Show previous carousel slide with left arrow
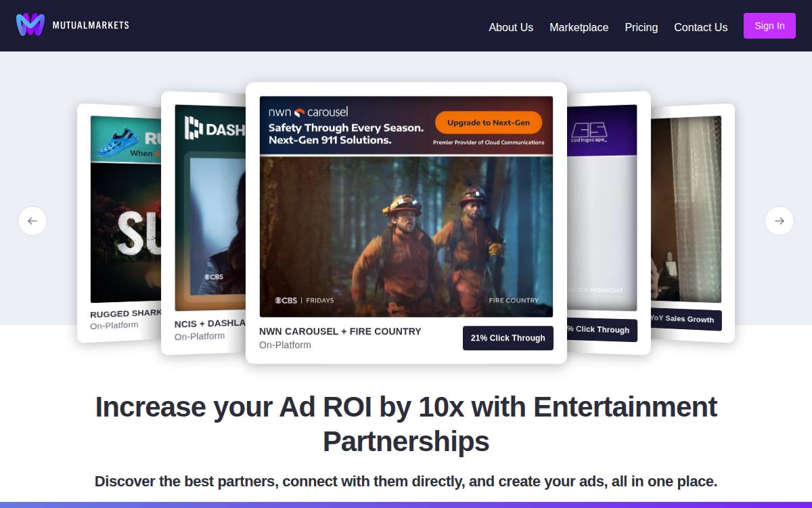 pyautogui.click(x=32, y=221)
